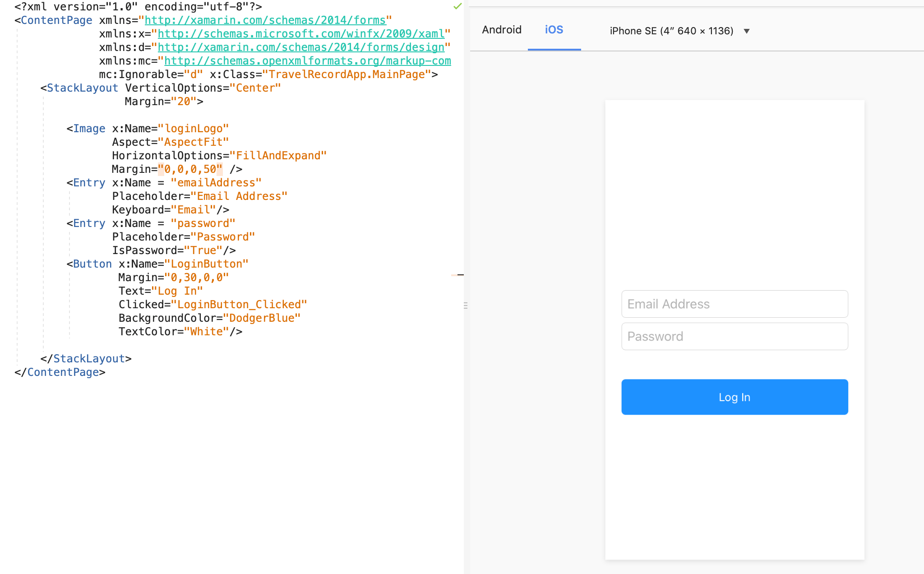
Task: Open the xamarin.com/schemas/2014/forms link
Action: coord(265,20)
